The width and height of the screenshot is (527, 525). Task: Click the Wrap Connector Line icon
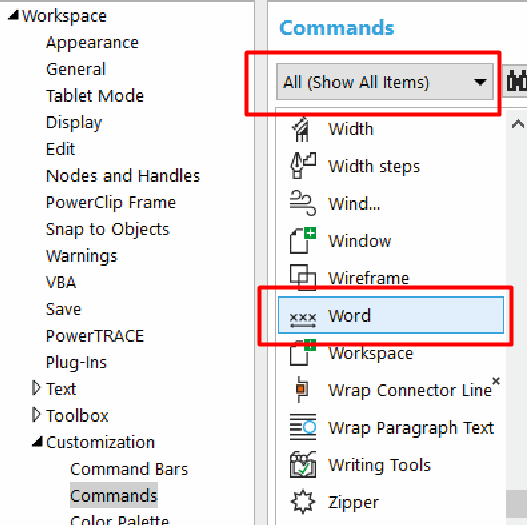[x=301, y=389]
